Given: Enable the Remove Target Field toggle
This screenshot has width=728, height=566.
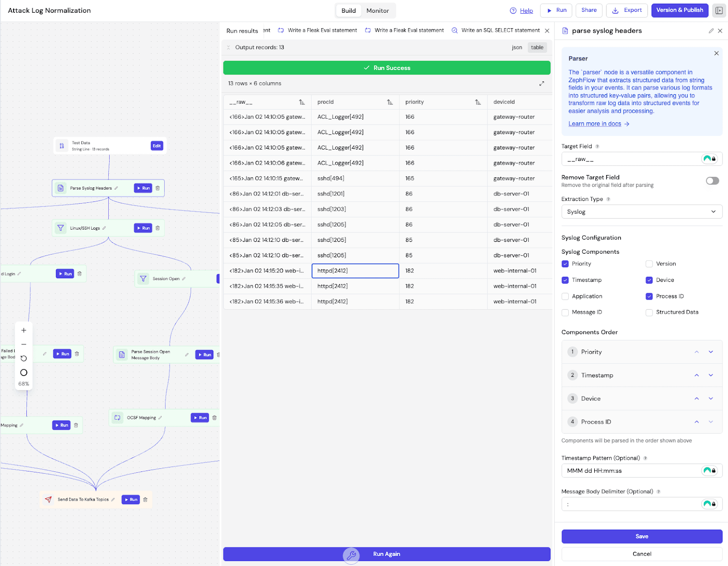Looking at the screenshot, I should click(712, 180).
